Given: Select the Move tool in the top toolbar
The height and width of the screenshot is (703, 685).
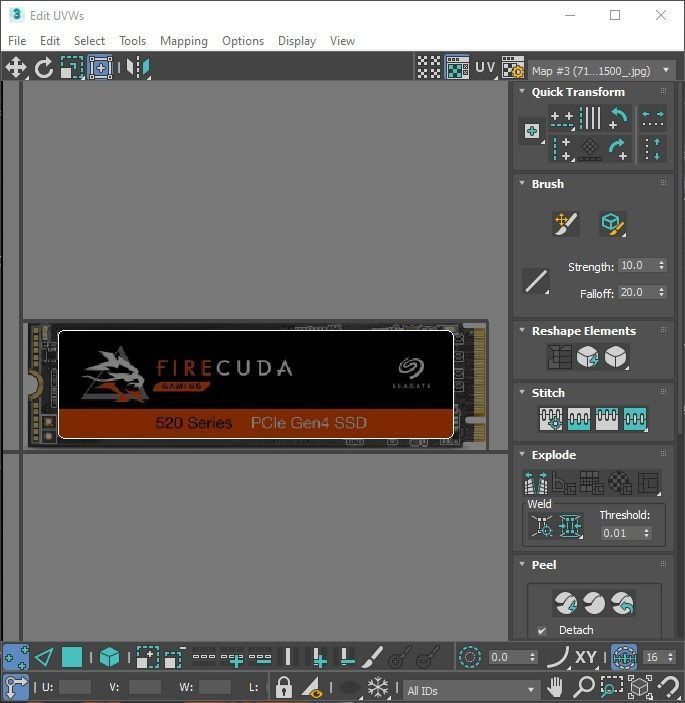Looking at the screenshot, I should tap(16, 68).
